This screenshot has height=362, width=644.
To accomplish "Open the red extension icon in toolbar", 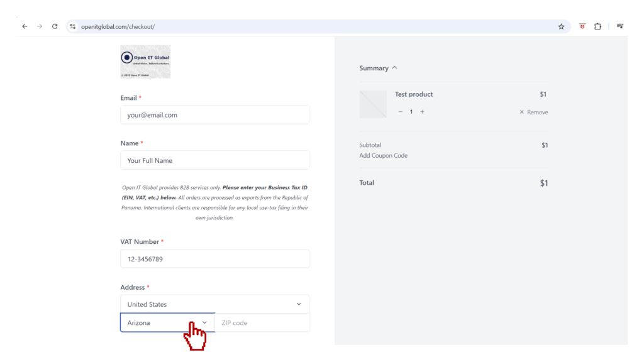I will click(x=582, y=26).
